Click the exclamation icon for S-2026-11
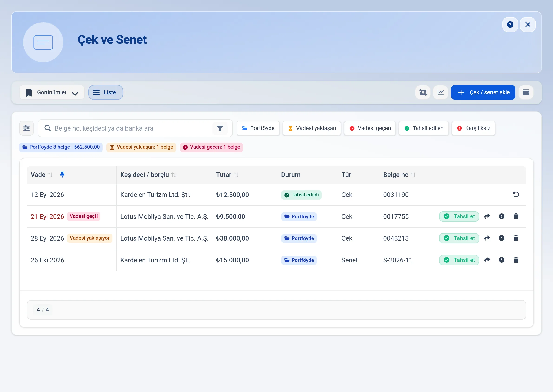 point(502,260)
